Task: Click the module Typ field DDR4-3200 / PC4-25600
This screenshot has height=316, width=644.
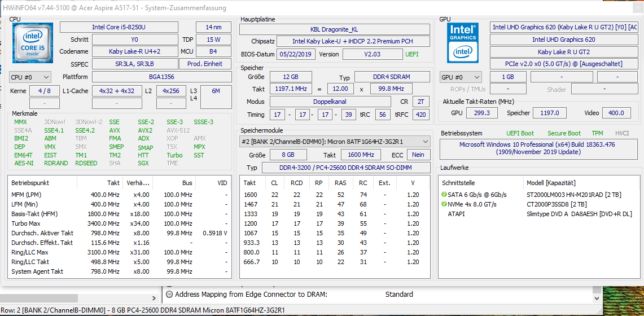Action: point(346,168)
